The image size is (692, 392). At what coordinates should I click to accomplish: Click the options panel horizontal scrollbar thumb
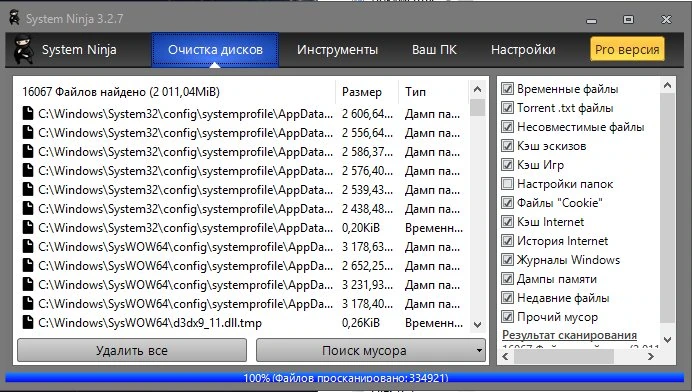point(564,356)
